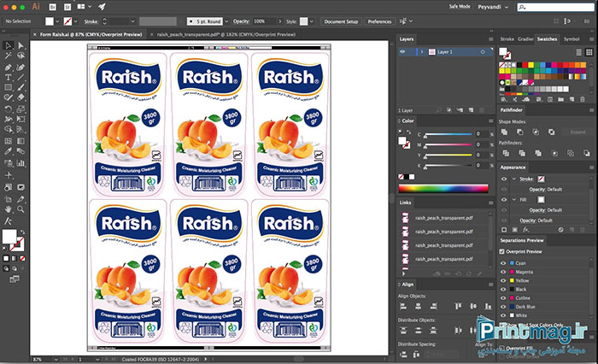This screenshot has width=598, height=364.
Task: Click the Preferences button
Action: (x=379, y=21)
